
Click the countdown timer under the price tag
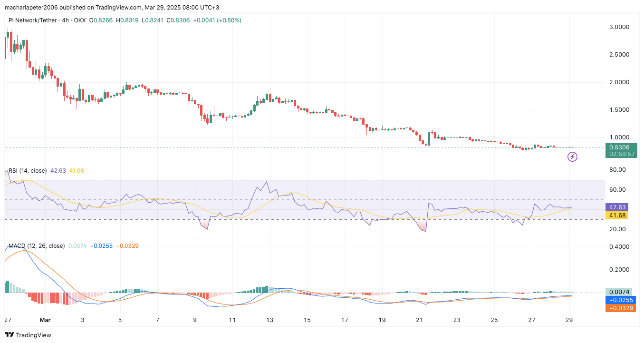(x=618, y=154)
